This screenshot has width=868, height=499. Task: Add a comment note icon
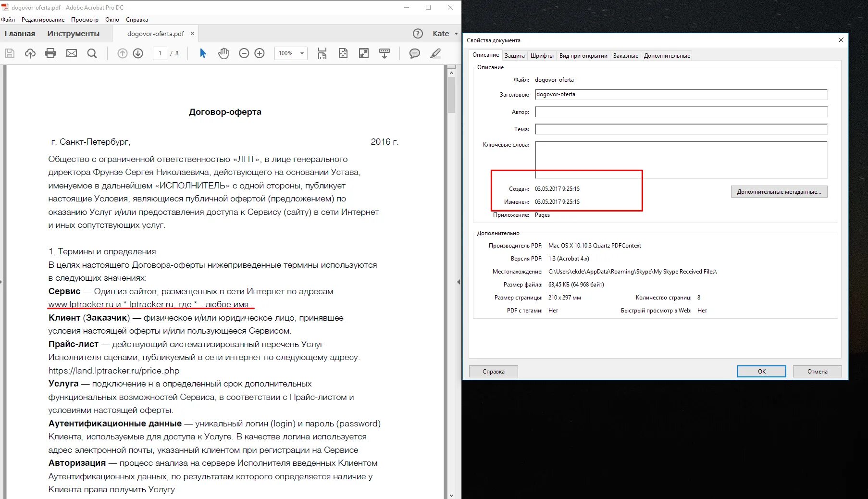pyautogui.click(x=415, y=53)
